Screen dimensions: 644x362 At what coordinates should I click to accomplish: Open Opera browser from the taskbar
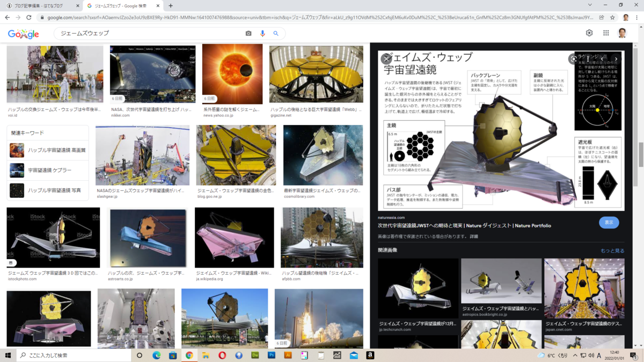[x=222, y=355]
